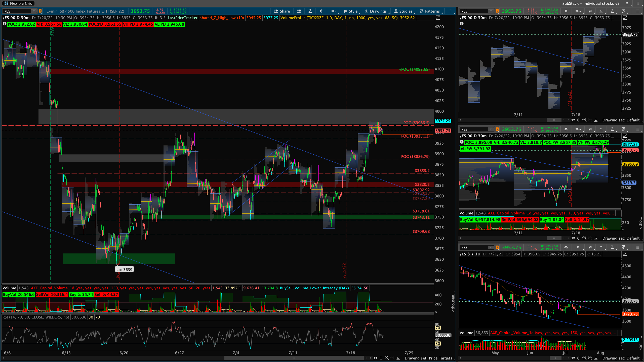Viewport: 644px width, 362px height.
Task: Open the trade info icon next to Share
Action: (x=299, y=11)
